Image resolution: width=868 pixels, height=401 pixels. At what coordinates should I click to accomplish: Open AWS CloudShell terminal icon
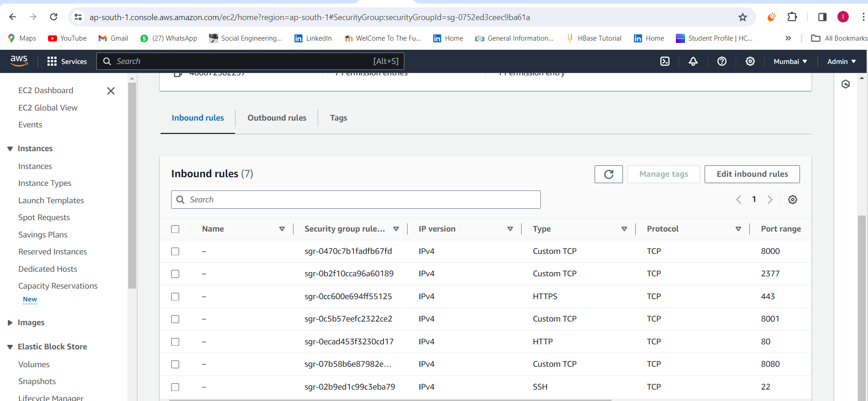pos(665,61)
